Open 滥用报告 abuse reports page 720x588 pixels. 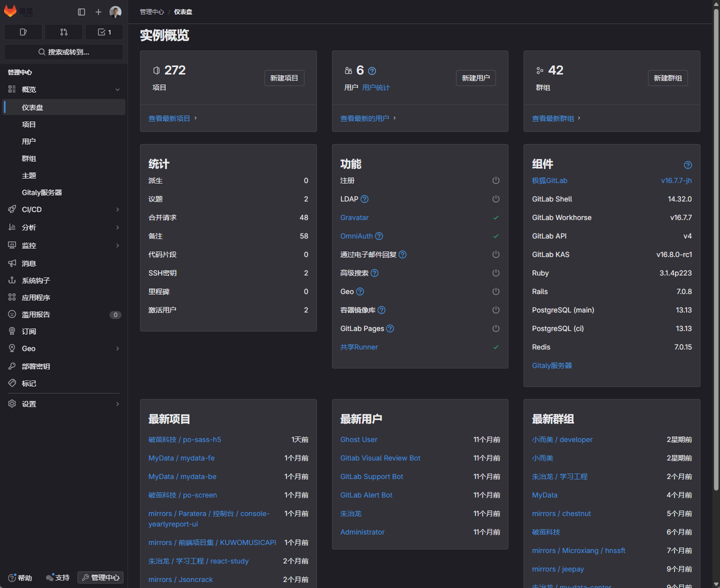click(x=64, y=314)
